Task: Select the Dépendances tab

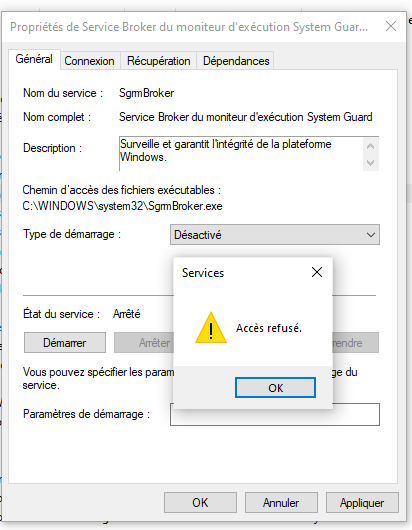Action: (236, 61)
